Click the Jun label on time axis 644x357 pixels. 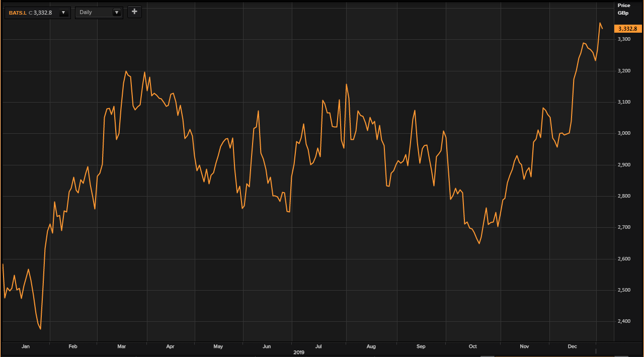coord(267,346)
